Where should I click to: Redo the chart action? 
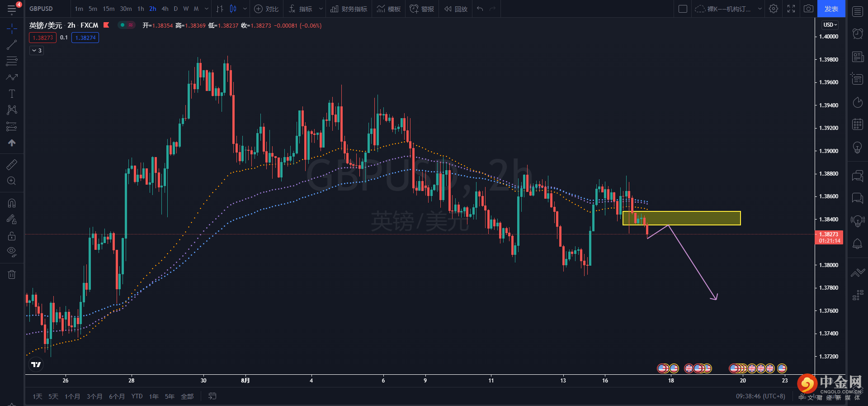tap(493, 9)
